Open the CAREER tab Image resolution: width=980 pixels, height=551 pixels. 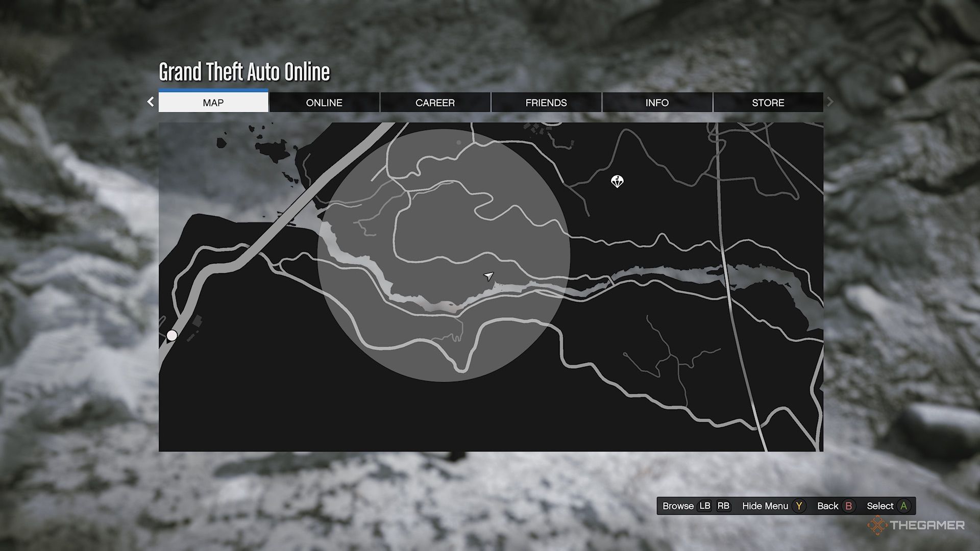point(435,103)
